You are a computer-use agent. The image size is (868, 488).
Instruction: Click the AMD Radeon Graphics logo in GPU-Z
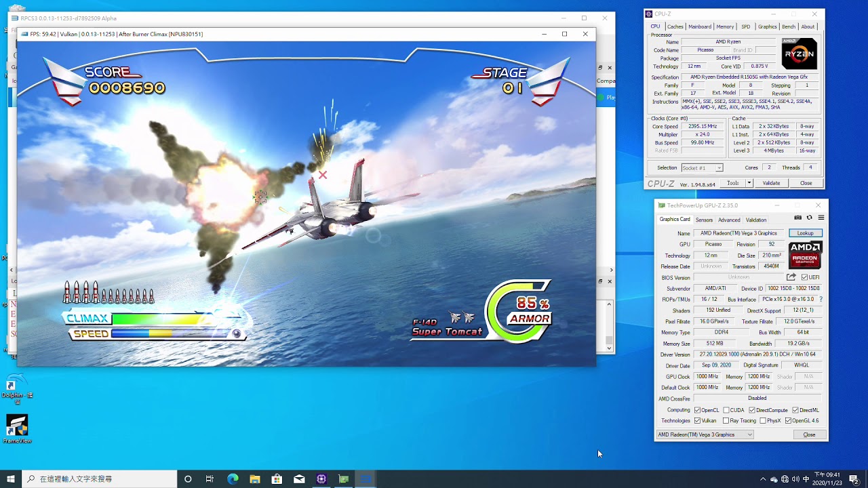[805, 256]
